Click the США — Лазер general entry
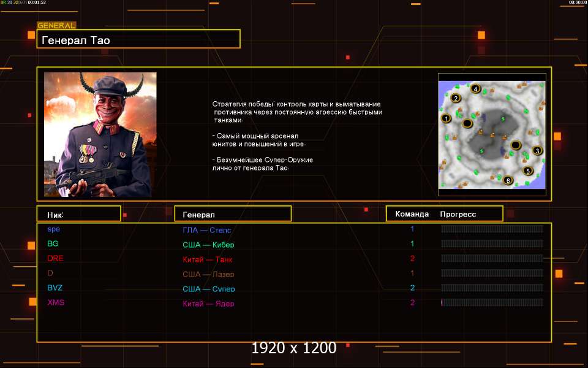This screenshot has width=588, height=368. click(208, 274)
